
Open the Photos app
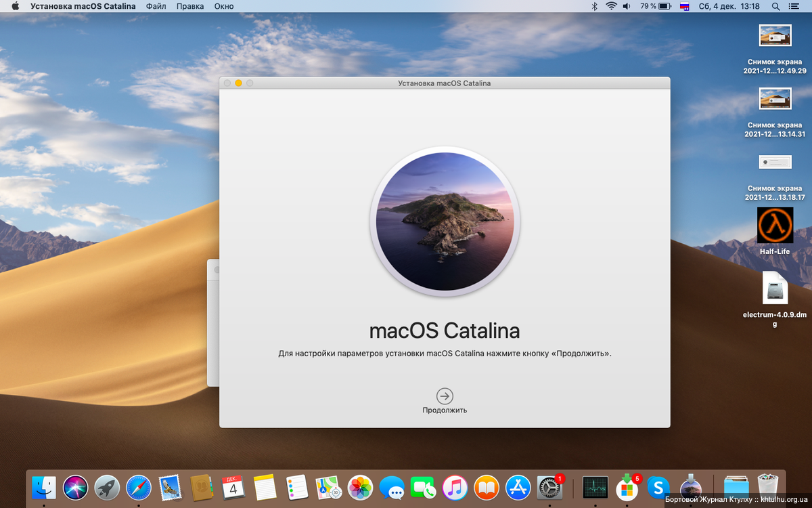point(360,487)
